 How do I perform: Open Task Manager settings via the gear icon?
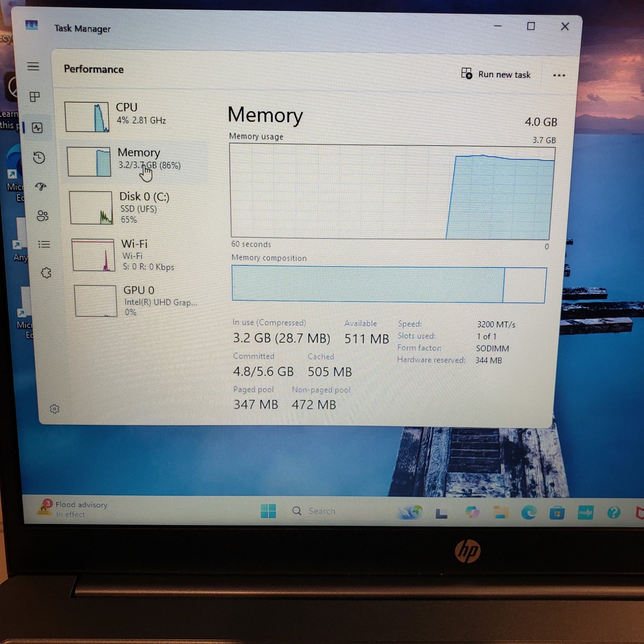(x=55, y=408)
